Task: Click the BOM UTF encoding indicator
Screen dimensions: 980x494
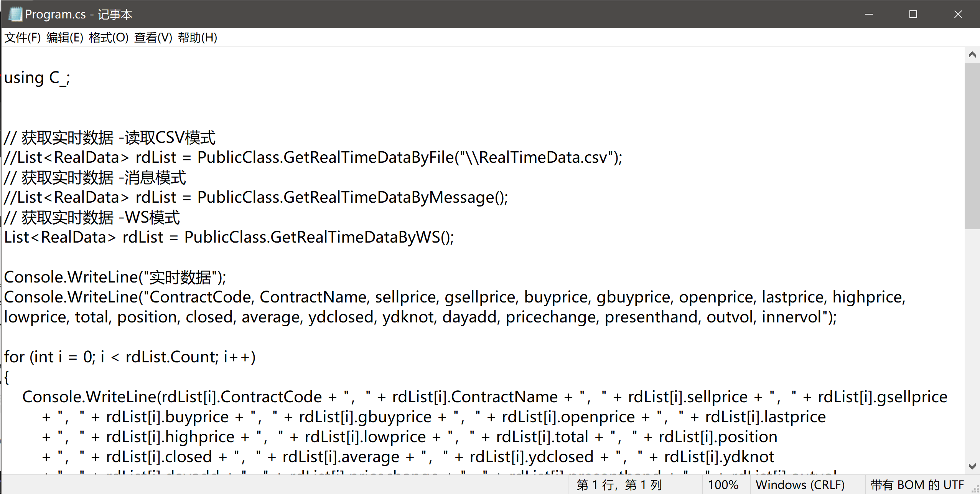Action: [917, 485]
